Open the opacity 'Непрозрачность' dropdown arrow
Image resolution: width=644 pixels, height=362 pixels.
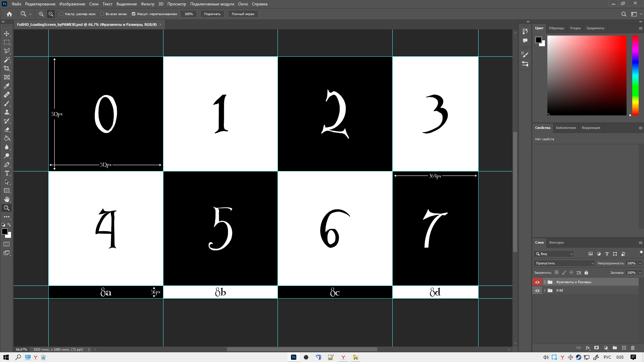(640, 263)
